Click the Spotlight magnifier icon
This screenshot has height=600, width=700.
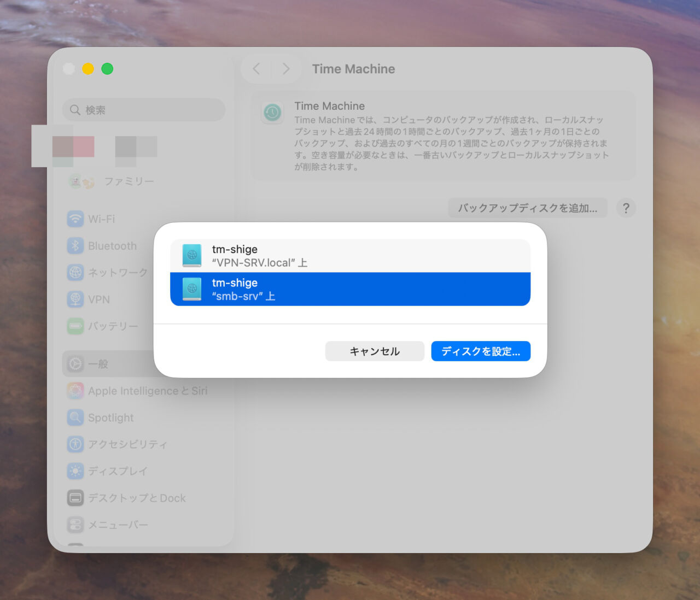pos(75,417)
